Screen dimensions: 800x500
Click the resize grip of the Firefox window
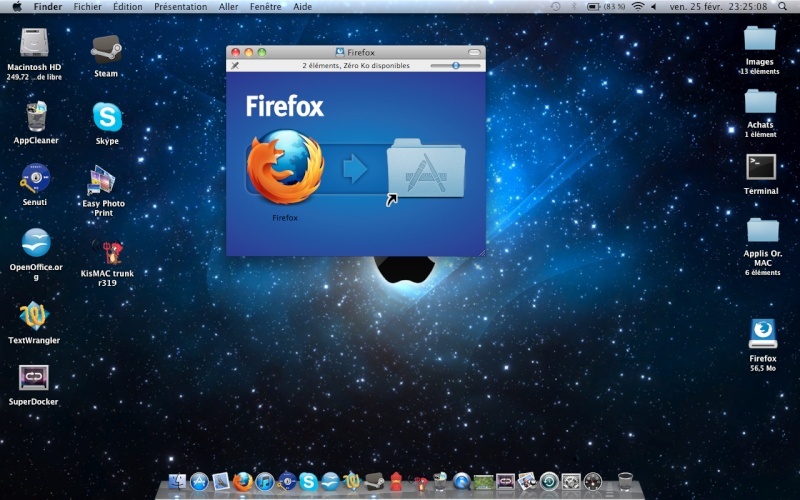[x=482, y=252]
